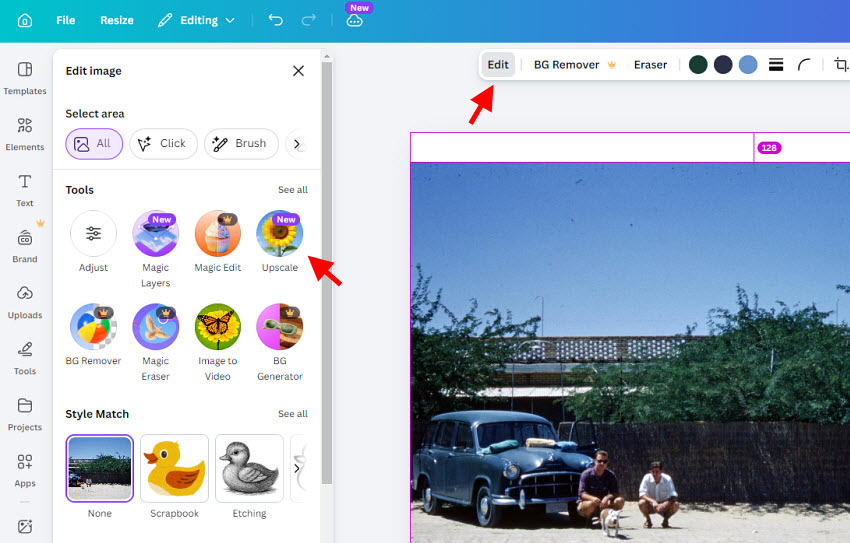Select the photo on the canvas
Screen dimensions: 850x543
[630, 352]
